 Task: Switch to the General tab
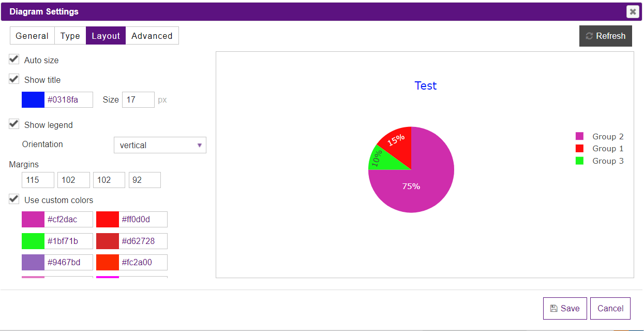[x=32, y=35]
